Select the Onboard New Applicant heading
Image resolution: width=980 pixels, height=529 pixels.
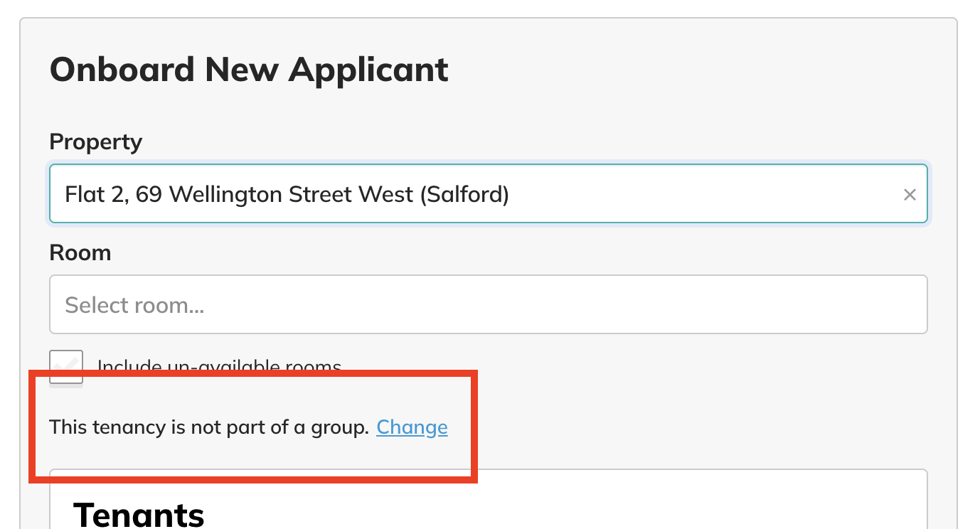(249, 70)
